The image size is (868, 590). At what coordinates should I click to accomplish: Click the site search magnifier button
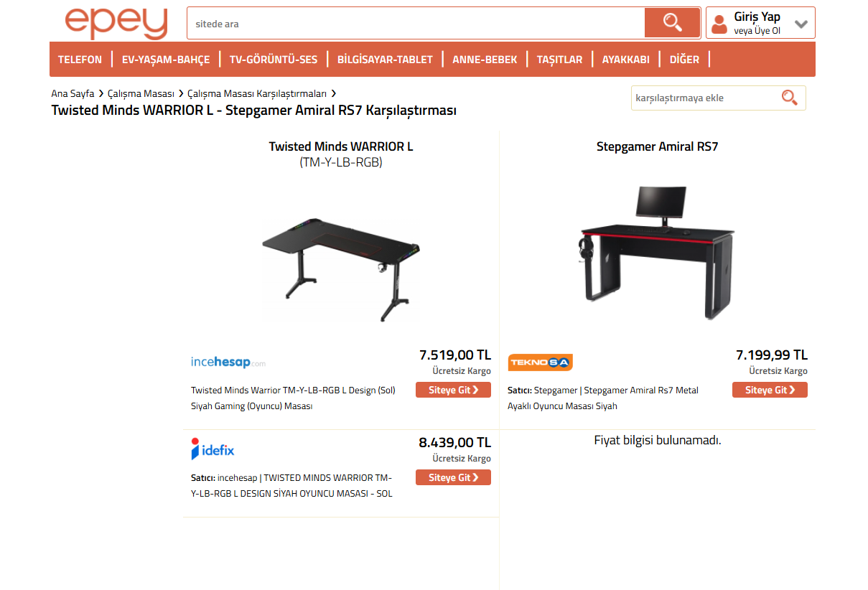pos(672,23)
